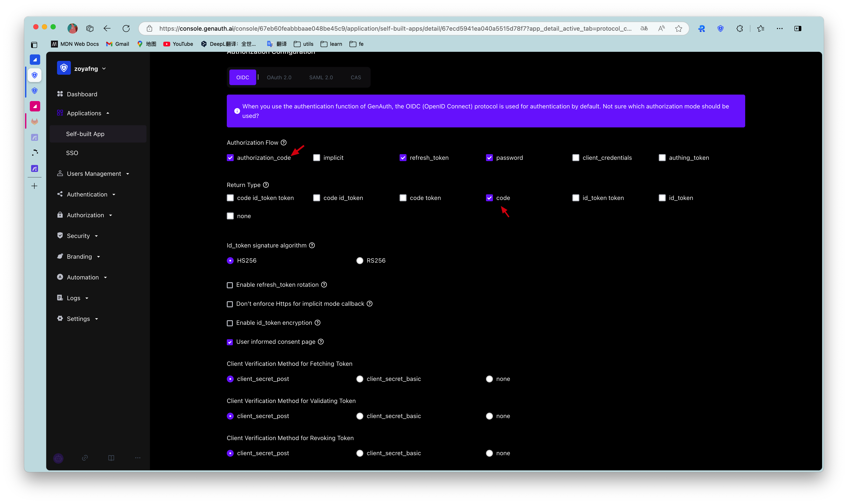Image resolution: width=848 pixels, height=504 pixels.
Task: Switch to the OAuth 2.0 tab
Action: (279, 78)
